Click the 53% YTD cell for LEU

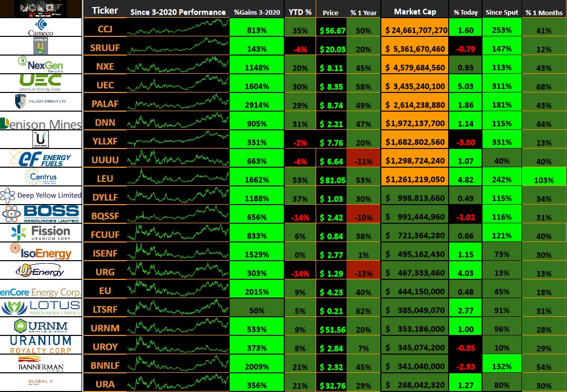300,177
